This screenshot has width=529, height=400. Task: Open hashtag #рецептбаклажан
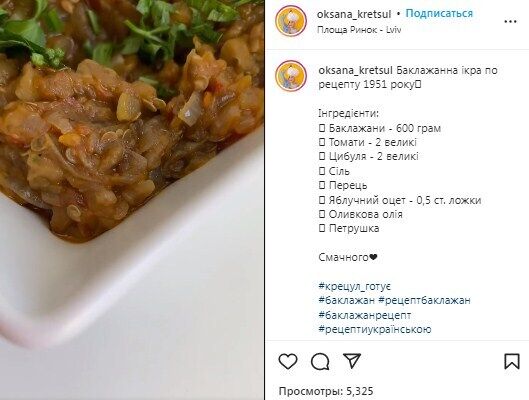[x=424, y=300]
